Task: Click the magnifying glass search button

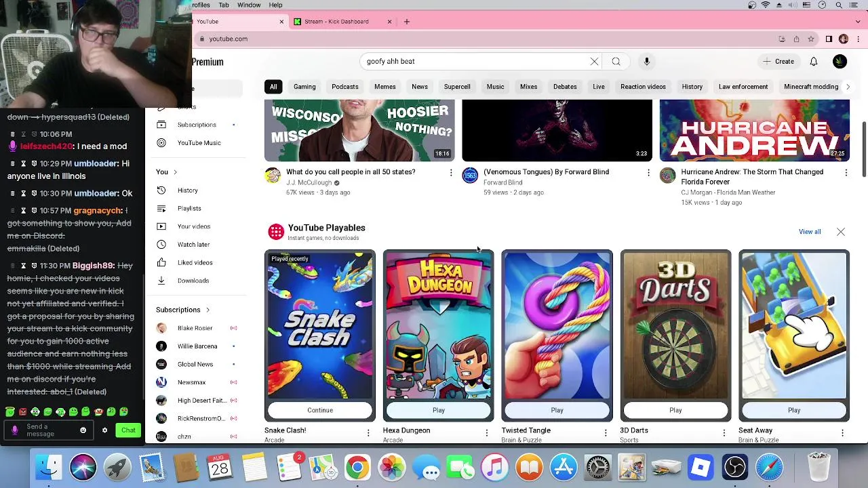Action: pyautogui.click(x=616, y=62)
